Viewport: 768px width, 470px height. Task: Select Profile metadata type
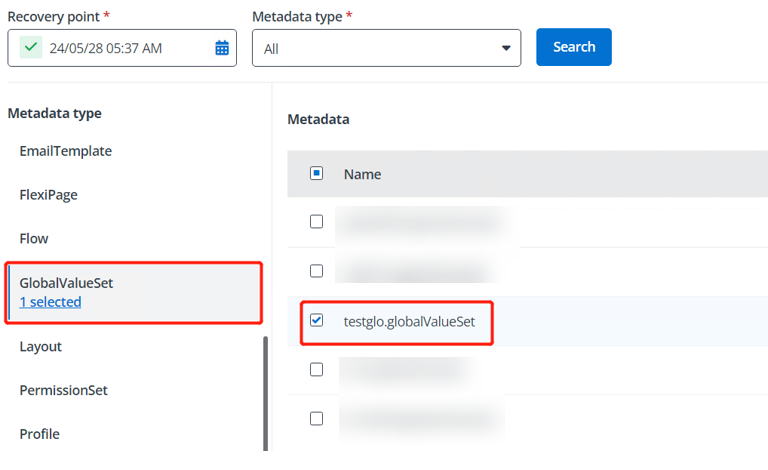point(39,434)
